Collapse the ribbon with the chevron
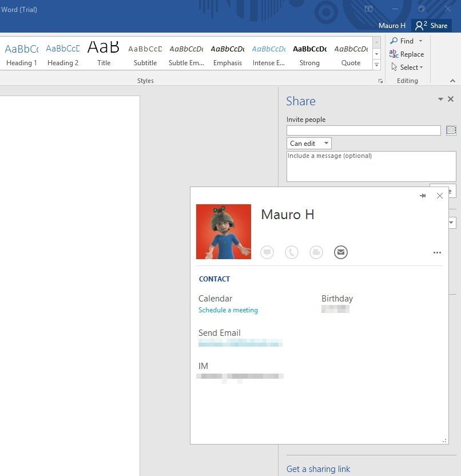461x476 pixels. tap(451, 81)
